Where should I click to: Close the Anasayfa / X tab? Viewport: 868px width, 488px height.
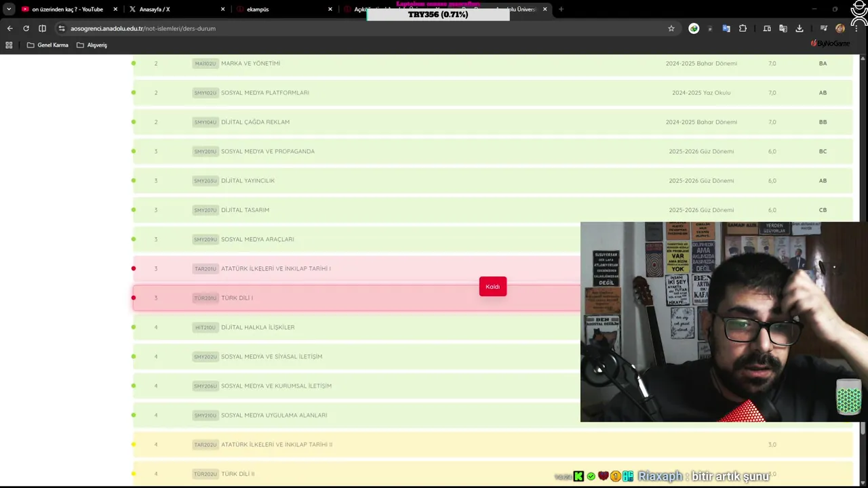point(223,9)
